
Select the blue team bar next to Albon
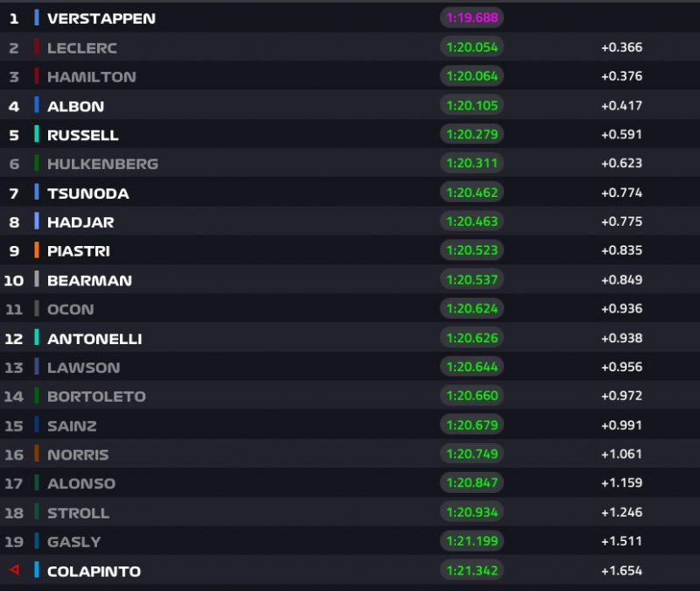tap(37, 105)
